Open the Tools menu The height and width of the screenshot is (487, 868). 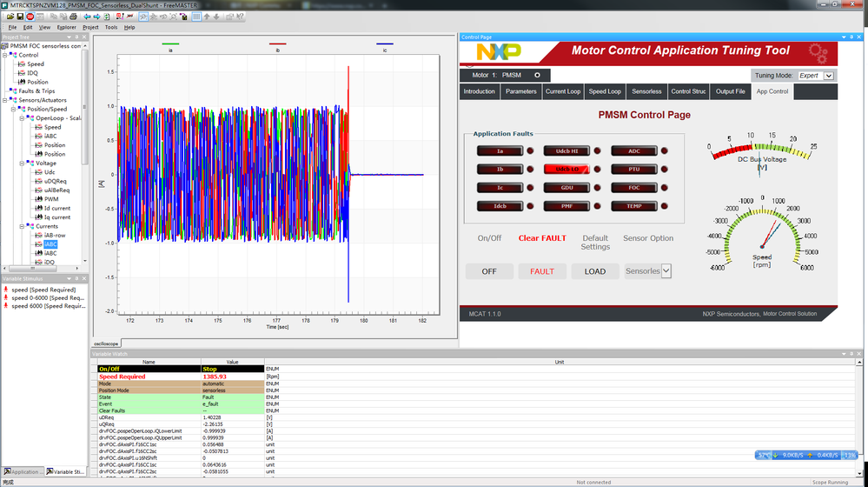111,27
